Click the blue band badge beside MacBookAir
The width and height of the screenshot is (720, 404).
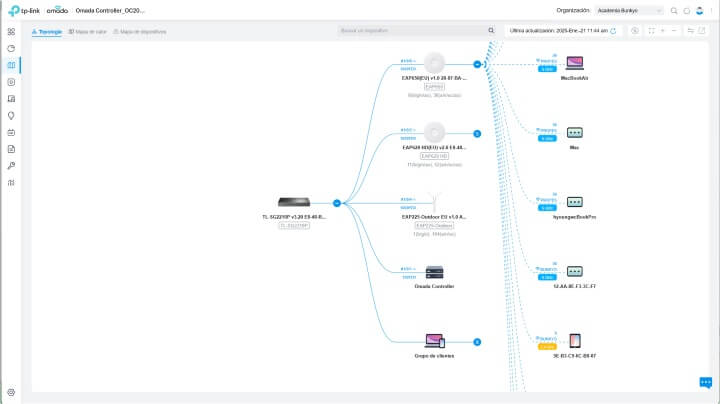547,69
